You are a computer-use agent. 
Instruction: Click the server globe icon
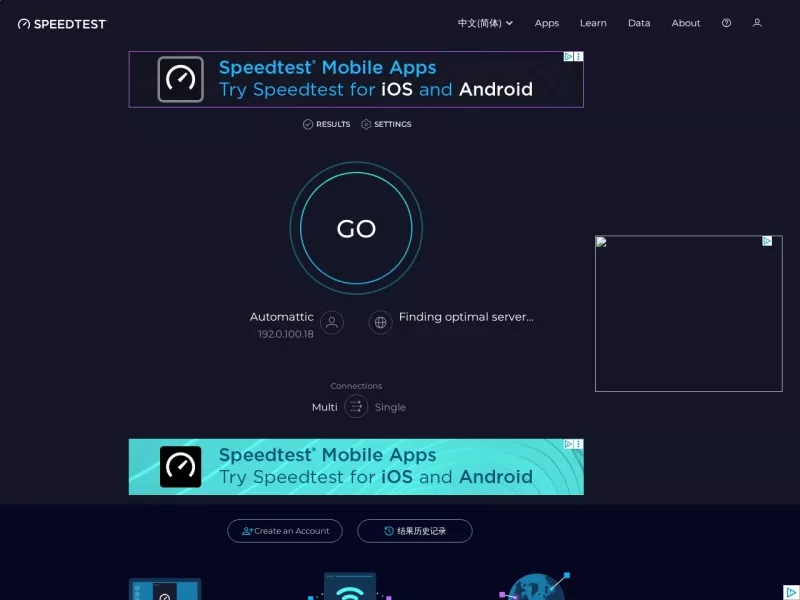pyautogui.click(x=381, y=322)
